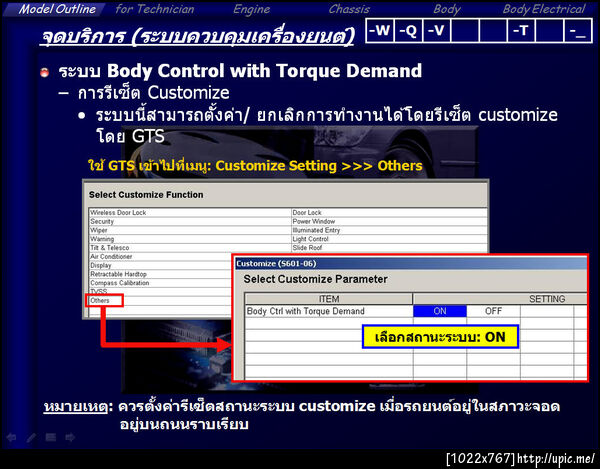This screenshot has height=469, width=600.
Task: Click the -T model box
Action: click(521, 30)
